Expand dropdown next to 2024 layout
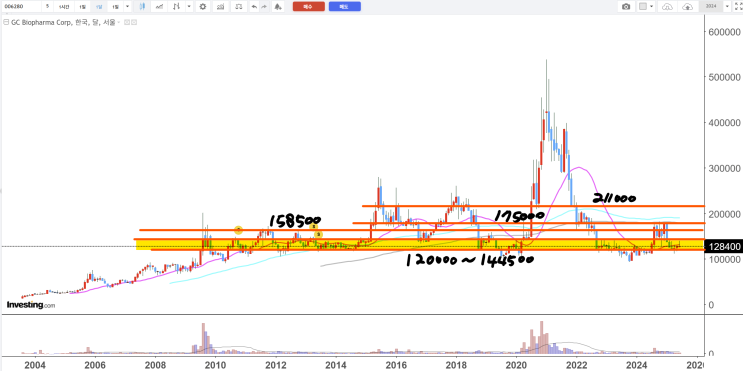The image size is (743, 371). (727, 7)
